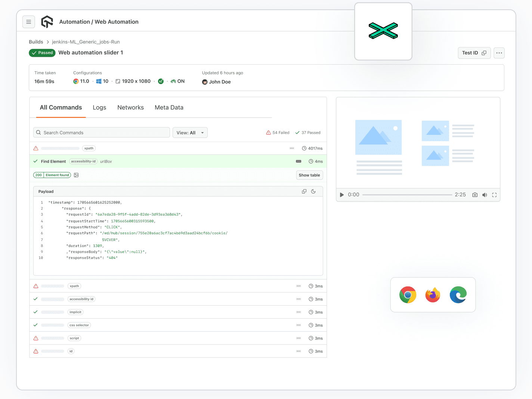
Task: Switch to the Logs tab
Action: coord(99,108)
